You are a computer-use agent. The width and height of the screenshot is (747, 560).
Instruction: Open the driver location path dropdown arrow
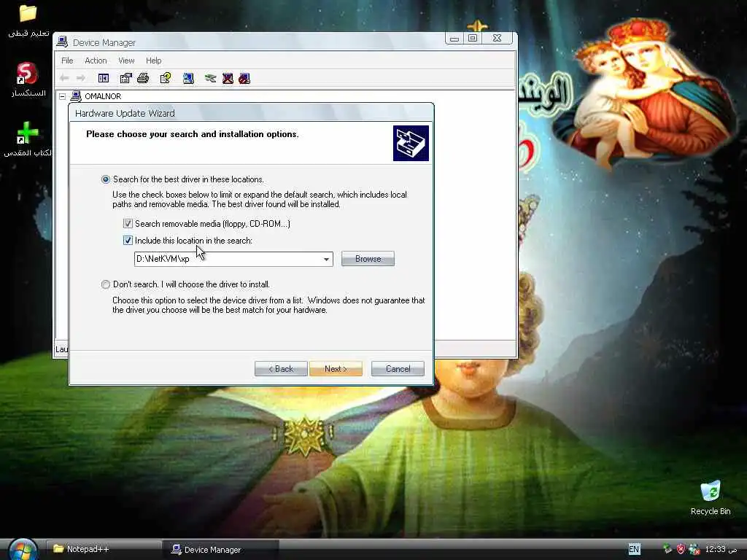(326, 259)
